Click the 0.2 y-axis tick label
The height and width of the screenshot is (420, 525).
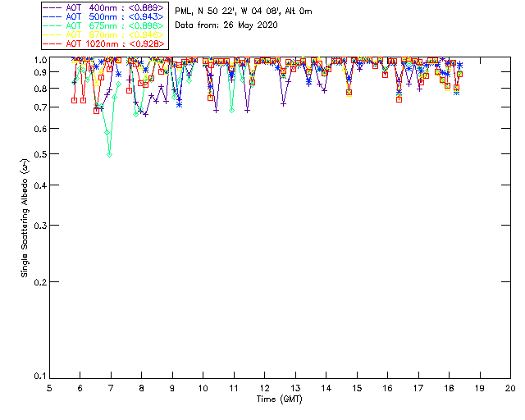[40, 283]
